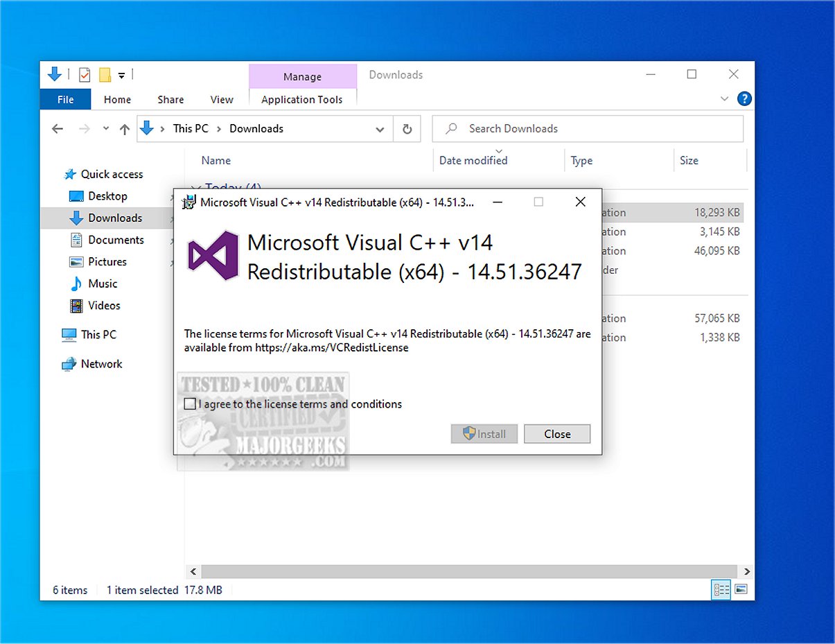Maximize the Downloads Explorer window

(x=692, y=74)
